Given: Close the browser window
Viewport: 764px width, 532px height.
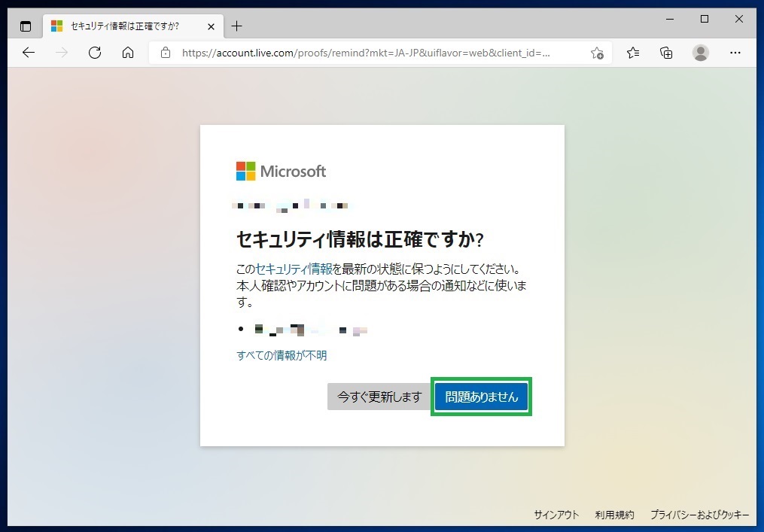Looking at the screenshot, I should tap(739, 20).
